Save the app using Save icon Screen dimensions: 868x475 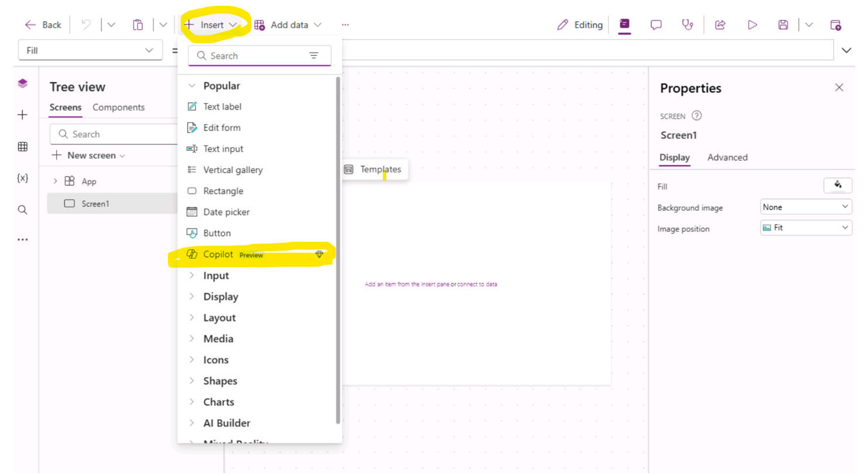(783, 25)
